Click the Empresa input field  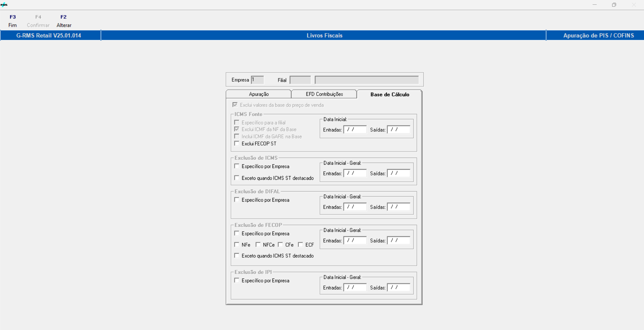[x=258, y=80]
